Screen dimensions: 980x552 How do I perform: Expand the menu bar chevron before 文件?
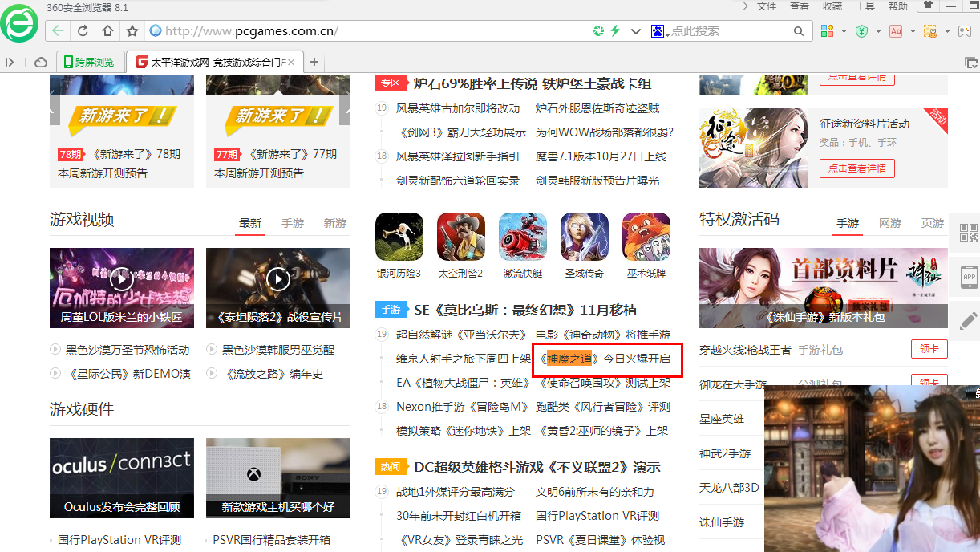pos(745,6)
